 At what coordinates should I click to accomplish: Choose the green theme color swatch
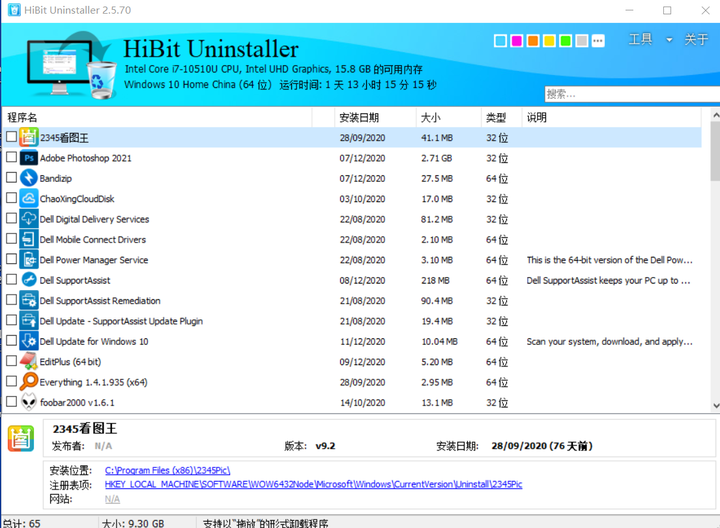[x=565, y=41]
